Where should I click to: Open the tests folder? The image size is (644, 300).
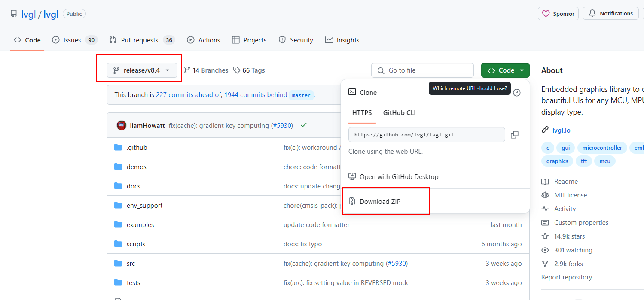click(134, 283)
